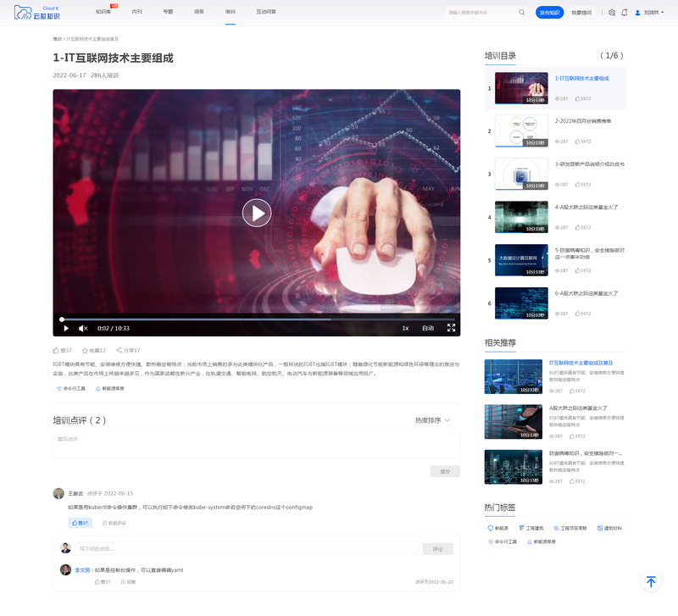This screenshot has height=616, width=678.
Task: Click the 建筑材料 hot tag
Action: 609,528
